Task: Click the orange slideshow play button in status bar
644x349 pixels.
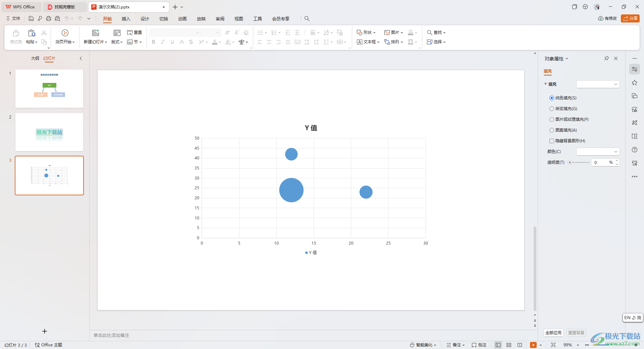Action: [533, 345]
